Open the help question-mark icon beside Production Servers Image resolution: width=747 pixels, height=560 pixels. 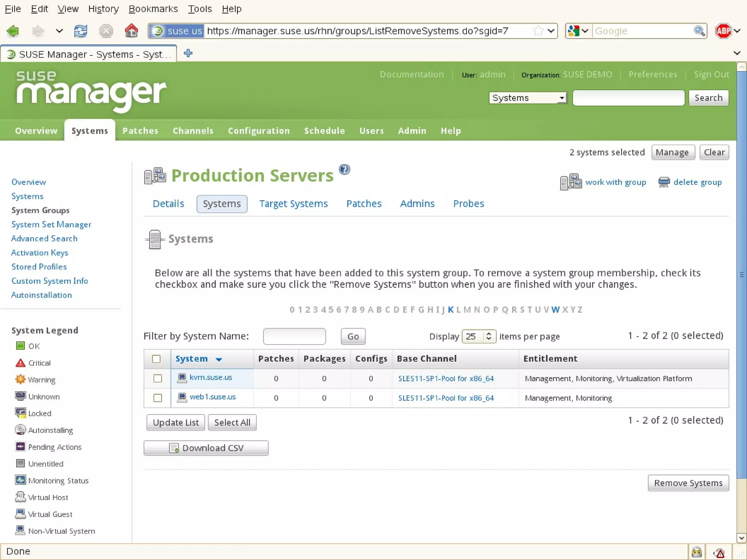pos(344,170)
